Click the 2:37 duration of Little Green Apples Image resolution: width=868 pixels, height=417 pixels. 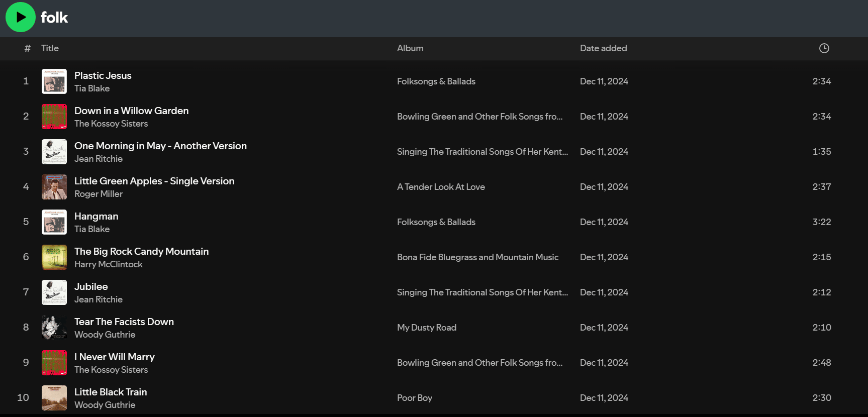(x=822, y=187)
